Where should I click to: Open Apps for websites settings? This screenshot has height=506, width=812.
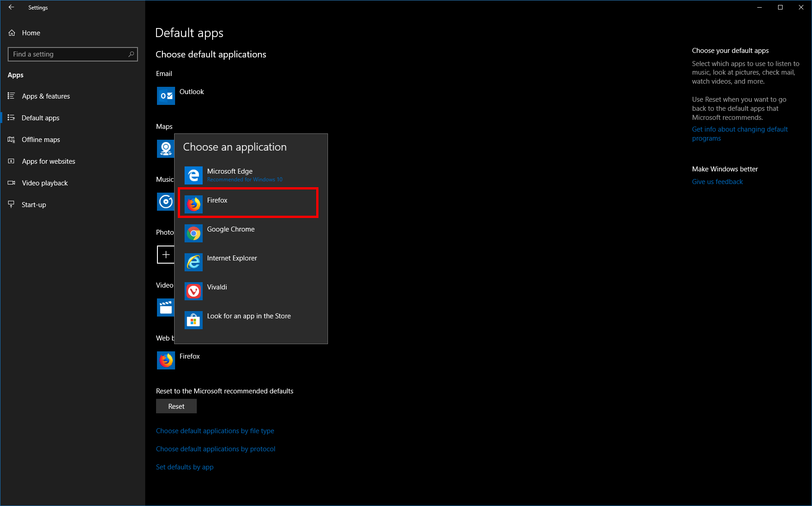72,161
